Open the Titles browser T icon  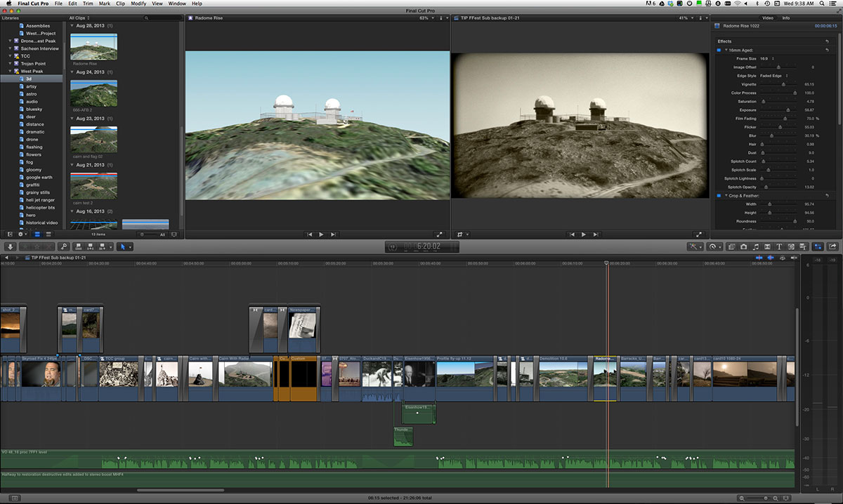780,246
